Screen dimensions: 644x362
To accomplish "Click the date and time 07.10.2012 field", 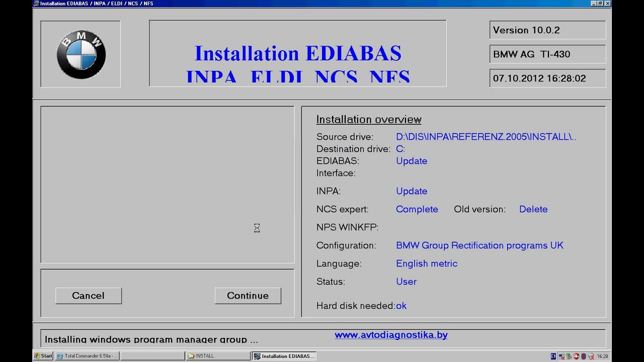I will click(547, 78).
